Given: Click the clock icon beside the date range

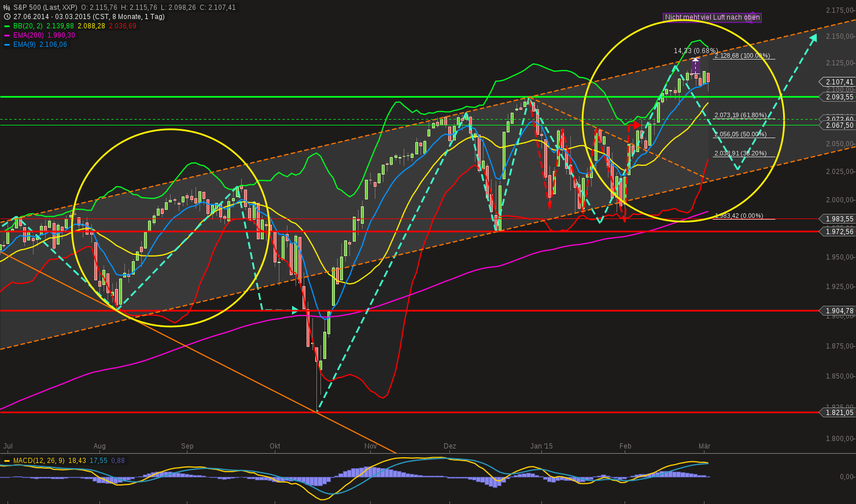Looking at the screenshot, I should (x=7, y=17).
